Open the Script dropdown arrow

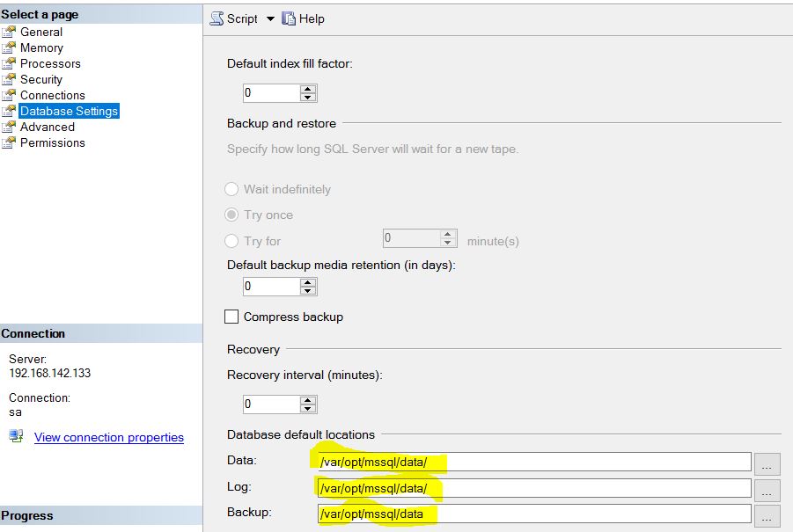point(270,18)
